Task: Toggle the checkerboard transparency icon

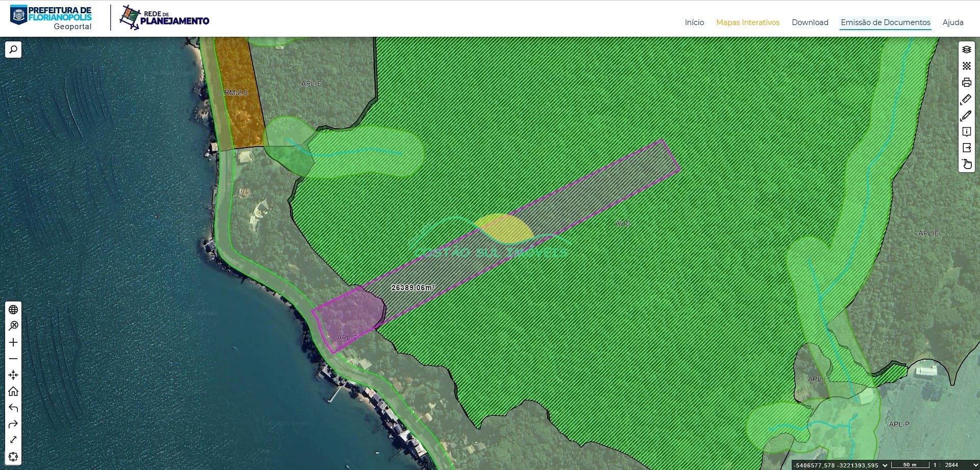Action: [x=966, y=66]
